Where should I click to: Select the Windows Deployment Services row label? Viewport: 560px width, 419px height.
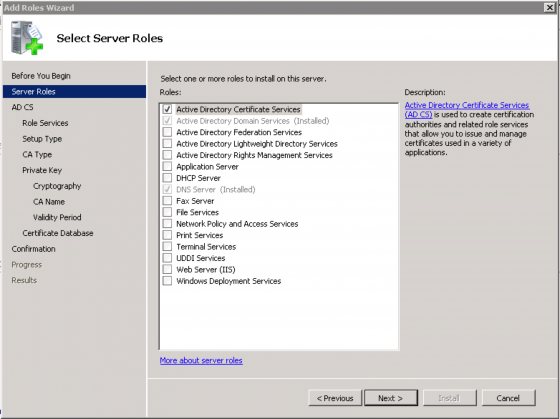(229, 281)
